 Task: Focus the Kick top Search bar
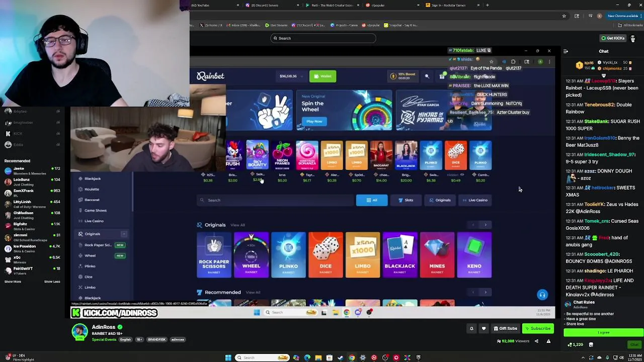(x=323, y=38)
